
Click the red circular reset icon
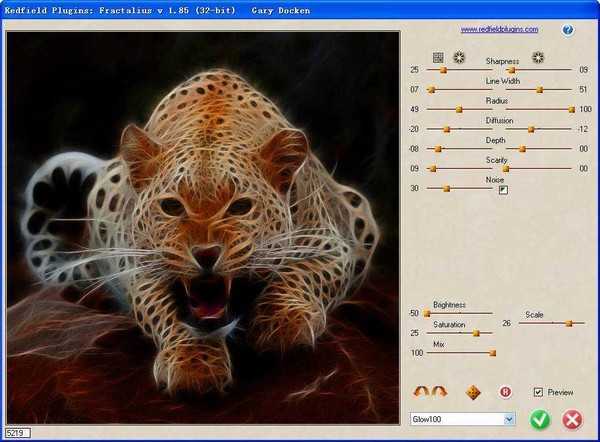pyautogui.click(x=505, y=391)
